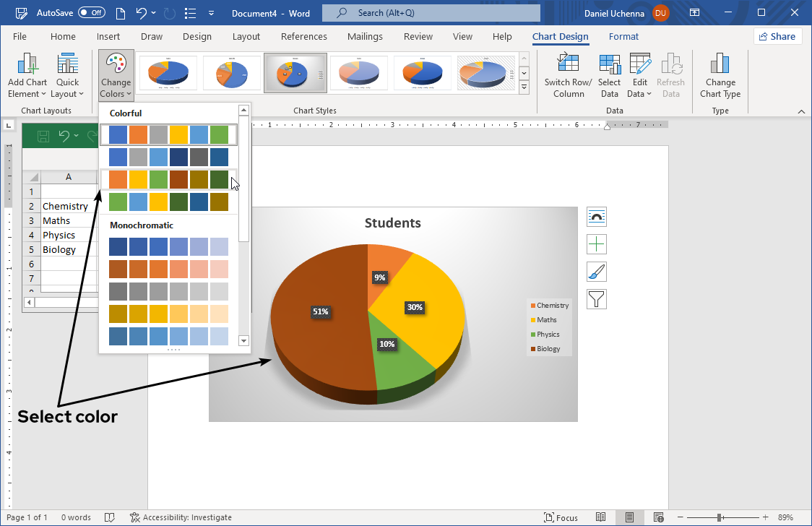This screenshot has width=812, height=526.
Task: Expand the Chart Styles gallery arrow
Action: coord(523,87)
